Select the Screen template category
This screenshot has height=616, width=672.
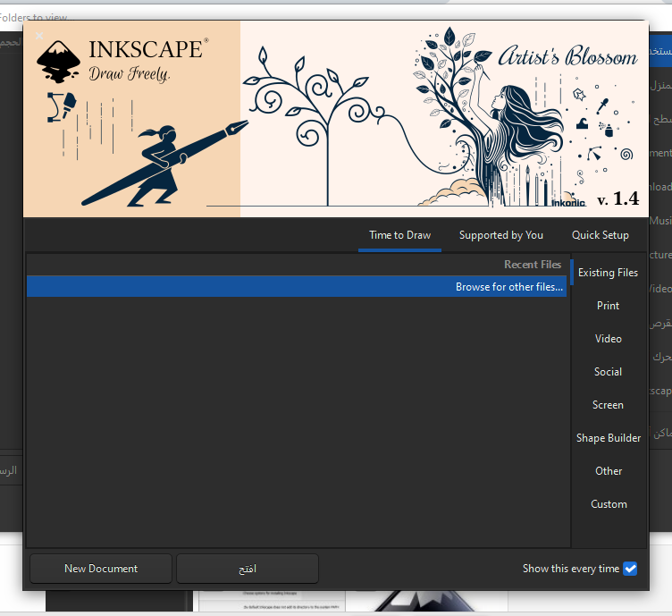608,405
